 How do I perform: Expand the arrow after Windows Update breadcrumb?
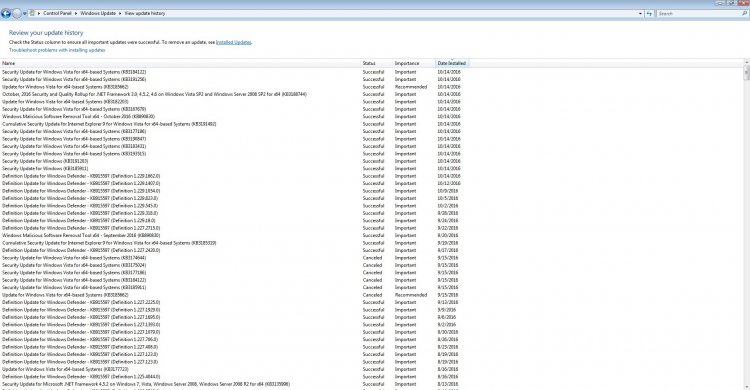(x=120, y=13)
